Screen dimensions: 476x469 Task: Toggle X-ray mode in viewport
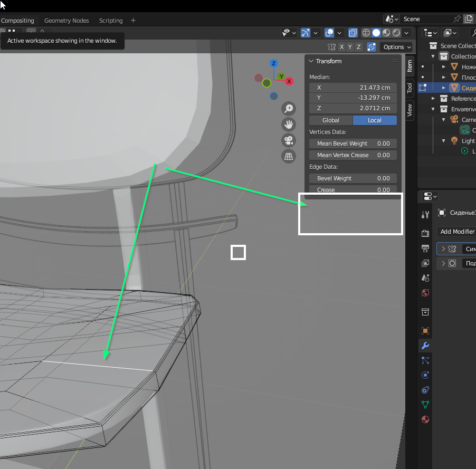click(353, 33)
